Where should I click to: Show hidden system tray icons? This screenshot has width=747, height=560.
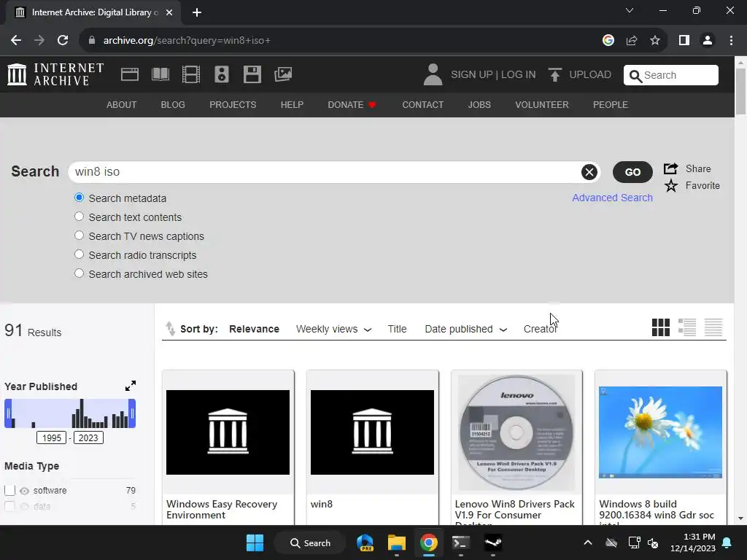pos(588,542)
